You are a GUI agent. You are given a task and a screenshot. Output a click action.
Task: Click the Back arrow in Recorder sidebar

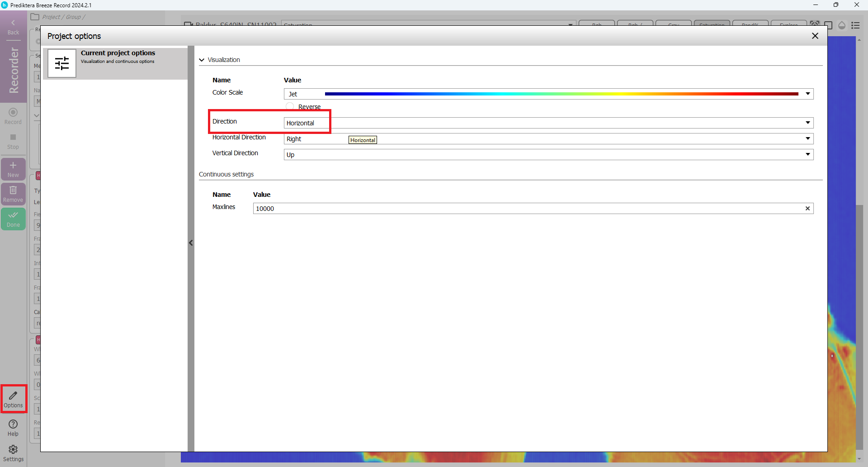click(13, 27)
